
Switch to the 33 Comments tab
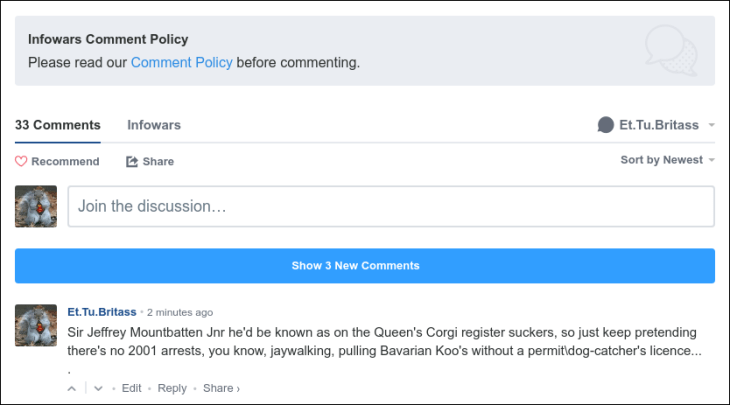point(58,125)
